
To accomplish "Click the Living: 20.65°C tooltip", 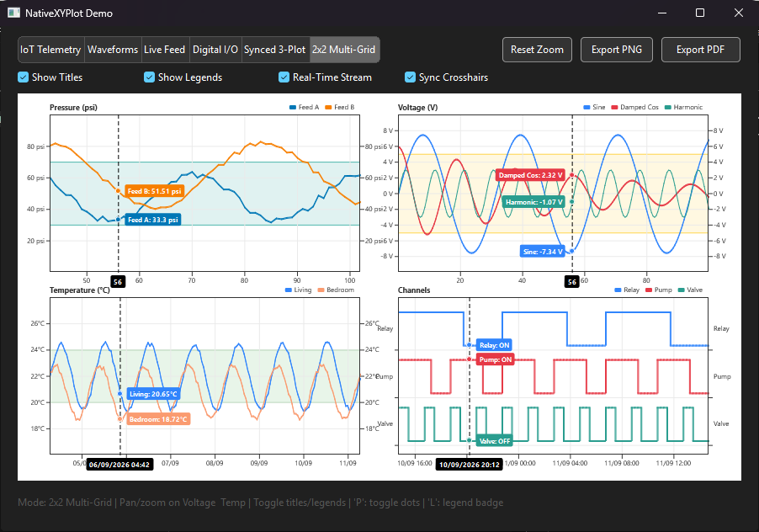I will pos(153,394).
